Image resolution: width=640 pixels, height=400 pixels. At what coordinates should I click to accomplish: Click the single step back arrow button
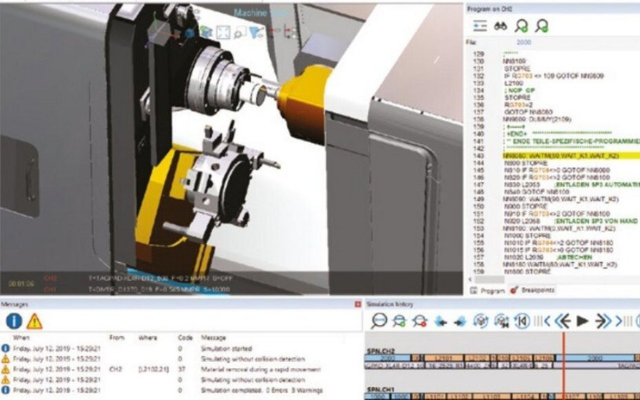click(547, 321)
